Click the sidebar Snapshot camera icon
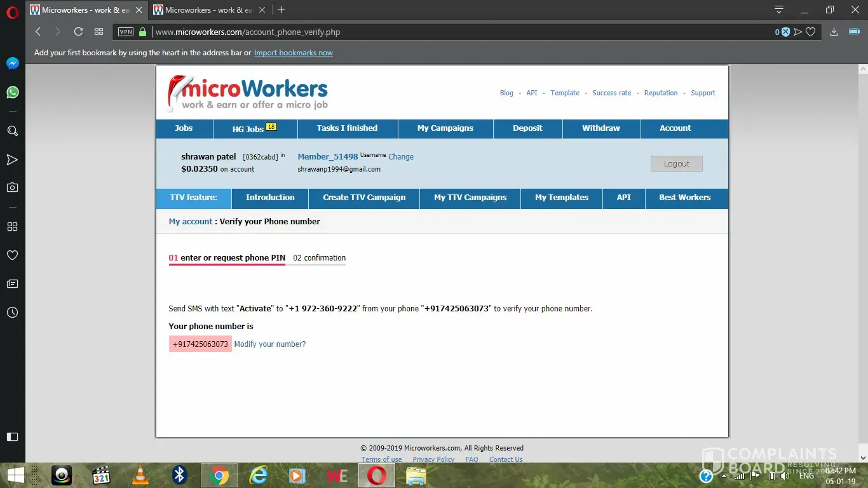This screenshot has width=868, height=488. point(12,187)
